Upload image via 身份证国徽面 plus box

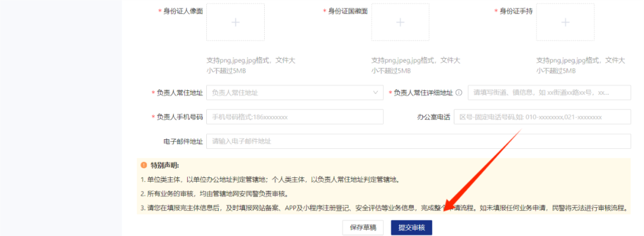pyautogui.click(x=401, y=22)
